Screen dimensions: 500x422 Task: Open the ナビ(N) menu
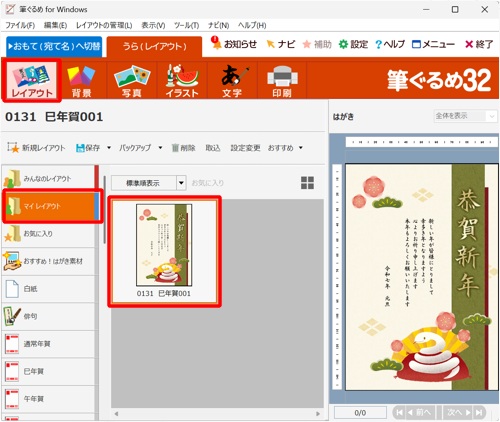coord(218,25)
